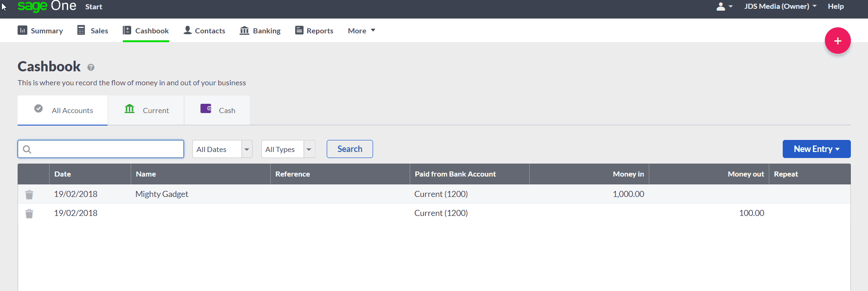Go to the Banking section
This screenshot has width=868, height=291.
tap(260, 31)
